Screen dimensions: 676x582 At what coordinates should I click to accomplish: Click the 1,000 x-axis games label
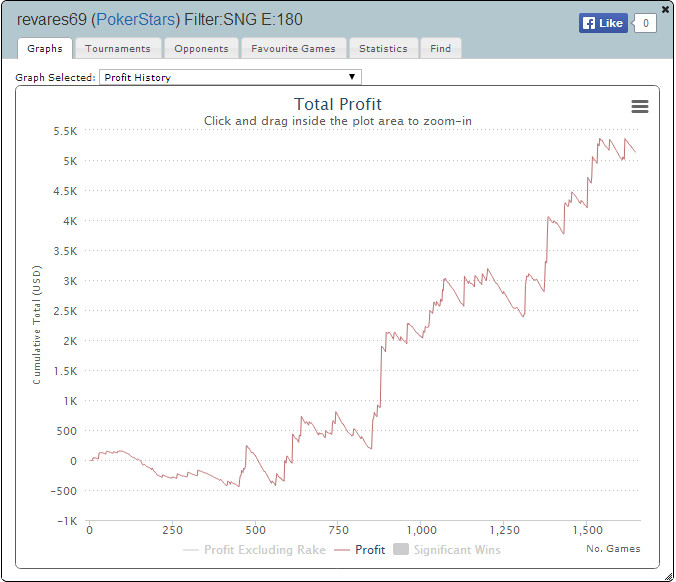pyautogui.click(x=422, y=530)
